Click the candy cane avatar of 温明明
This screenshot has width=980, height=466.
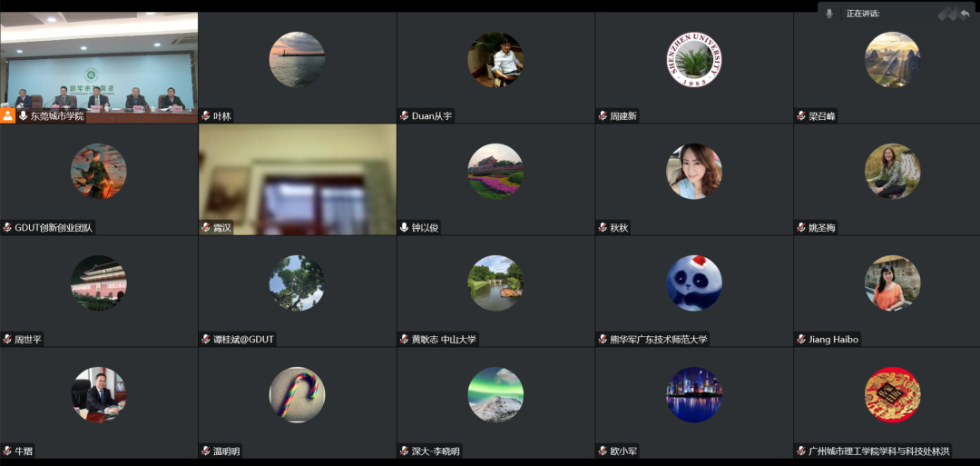coord(297,394)
